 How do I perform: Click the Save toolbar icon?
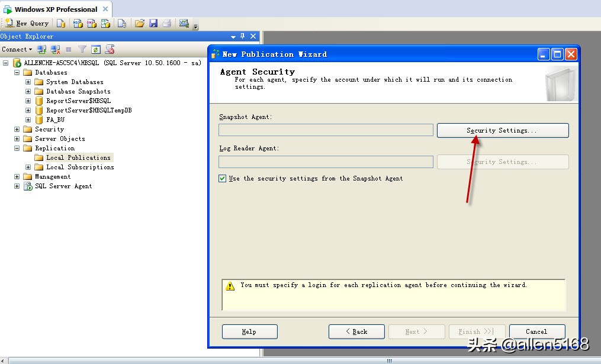coord(152,23)
